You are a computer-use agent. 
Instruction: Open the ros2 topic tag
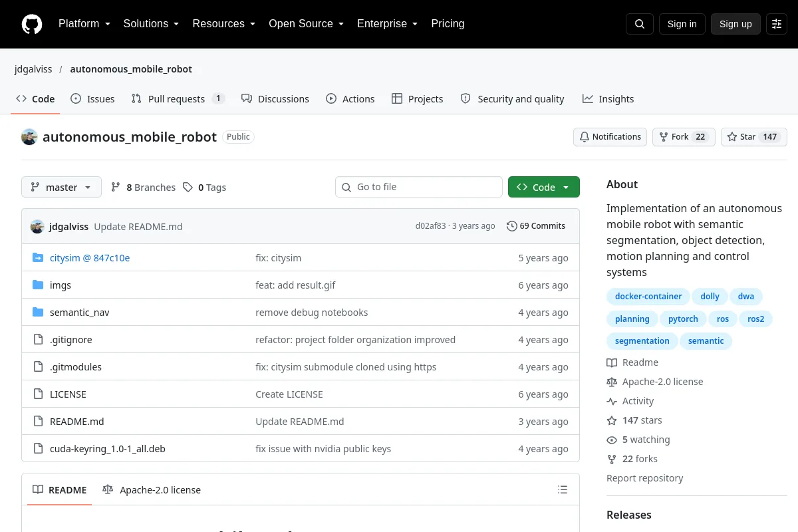pos(756,319)
